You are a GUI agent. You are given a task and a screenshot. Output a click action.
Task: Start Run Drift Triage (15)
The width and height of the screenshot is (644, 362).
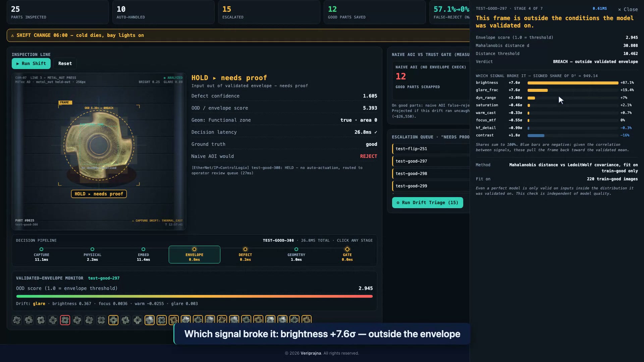pos(427,202)
